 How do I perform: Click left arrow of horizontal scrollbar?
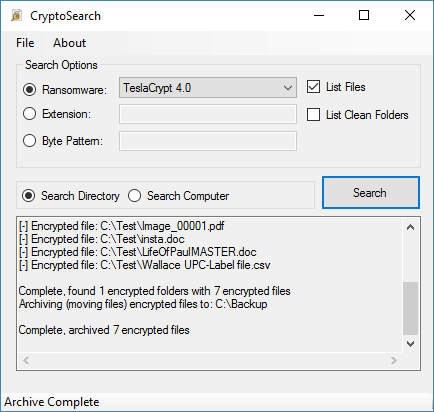[26, 360]
